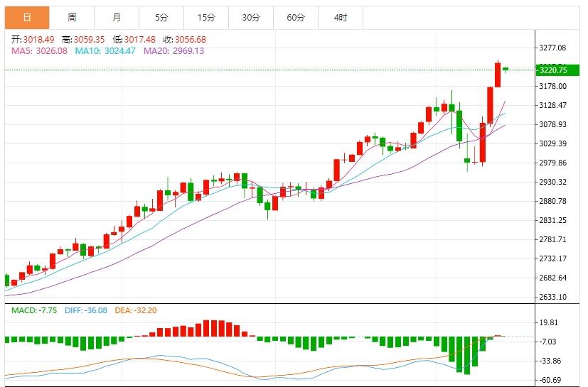Show the 60分 interval chart

pos(295,17)
